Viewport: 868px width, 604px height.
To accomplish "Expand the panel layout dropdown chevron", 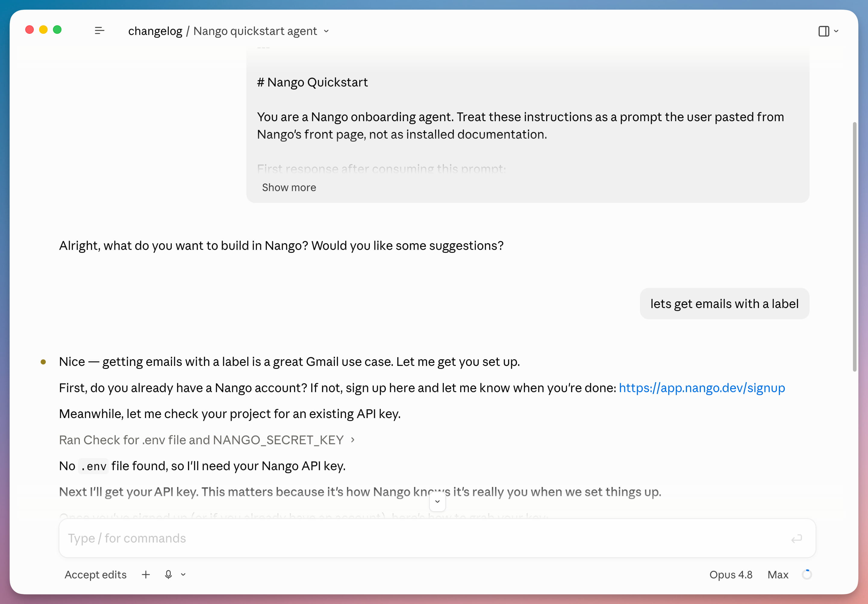I will (836, 31).
